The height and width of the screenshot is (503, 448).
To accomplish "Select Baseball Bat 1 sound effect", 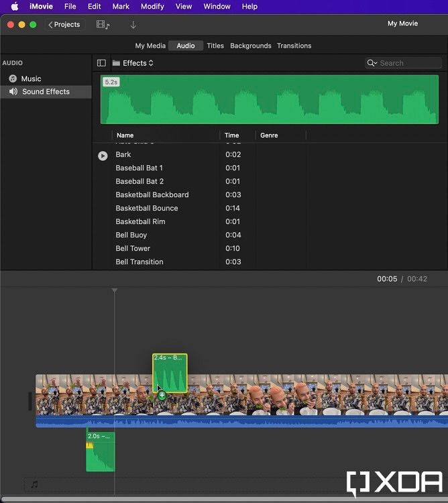I will click(270, 168).
